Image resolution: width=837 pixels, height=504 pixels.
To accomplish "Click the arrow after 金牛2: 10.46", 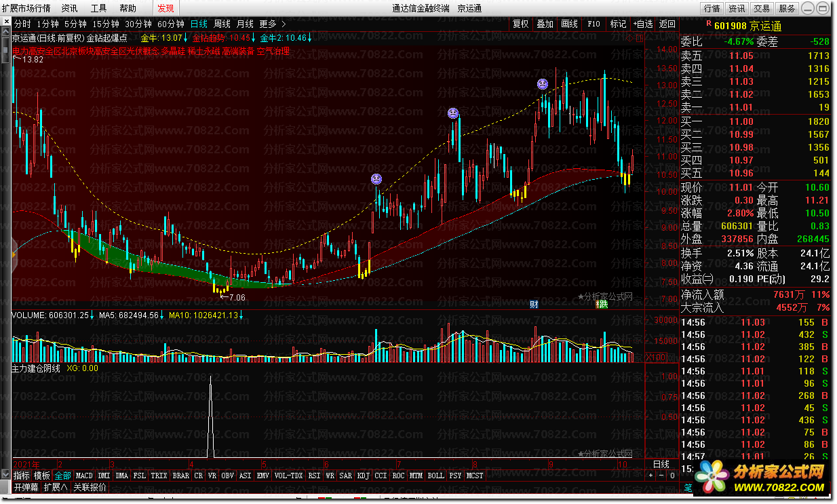I will [310, 38].
